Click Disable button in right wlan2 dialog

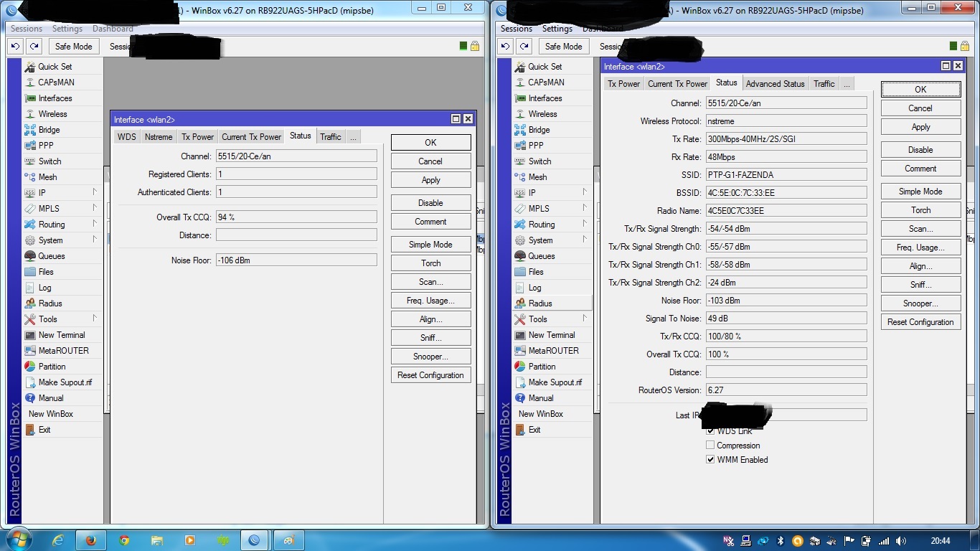click(920, 150)
